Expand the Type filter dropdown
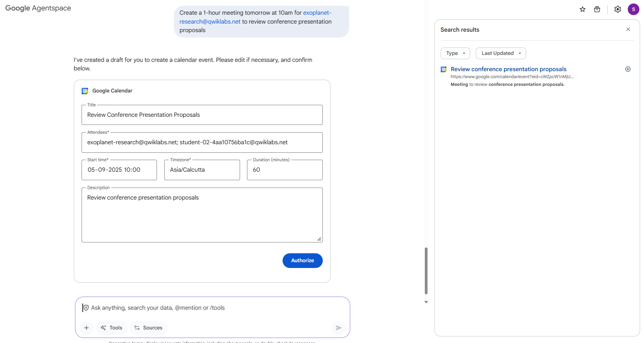This screenshot has width=644, height=343. tap(455, 53)
